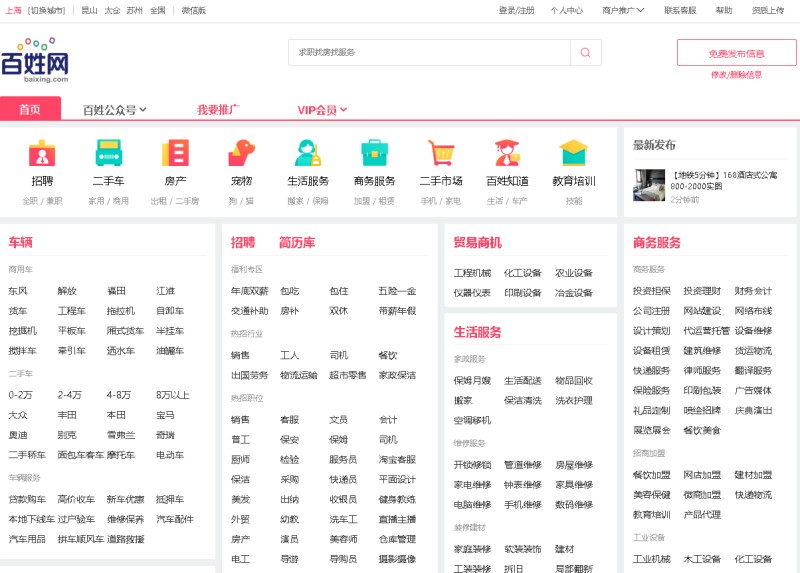Select the 苏州 city link

pos(135,10)
